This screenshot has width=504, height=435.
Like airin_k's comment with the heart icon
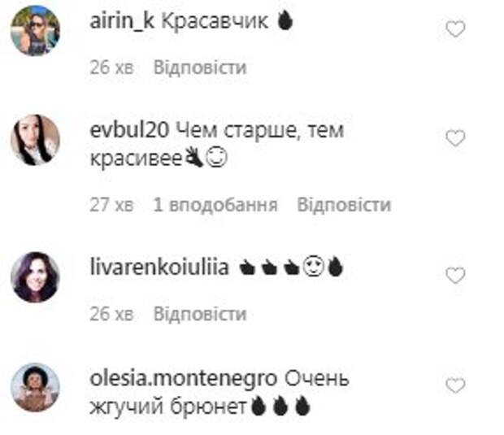455,28
